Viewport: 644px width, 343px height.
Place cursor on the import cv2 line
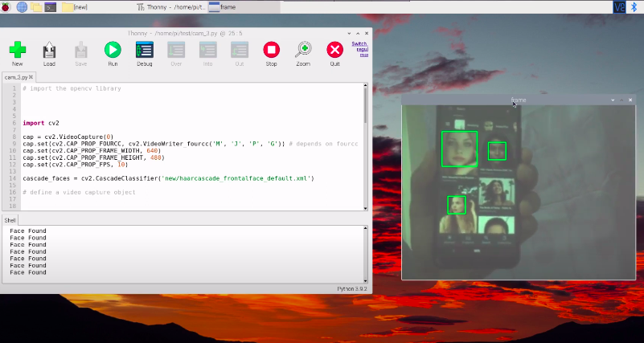[x=41, y=123]
